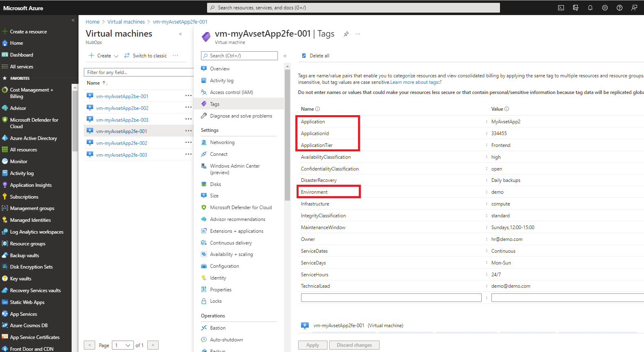
Task: Open Diagnose and solve problems
Action: click(241, 116)
